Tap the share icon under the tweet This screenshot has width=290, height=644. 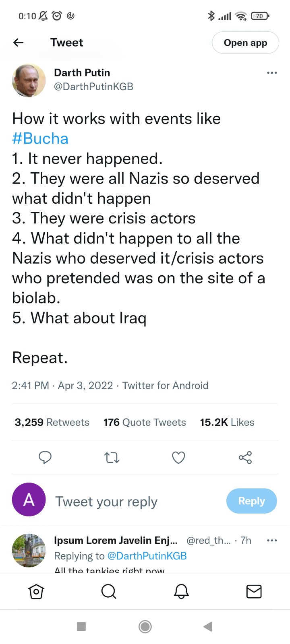(245, 458)
